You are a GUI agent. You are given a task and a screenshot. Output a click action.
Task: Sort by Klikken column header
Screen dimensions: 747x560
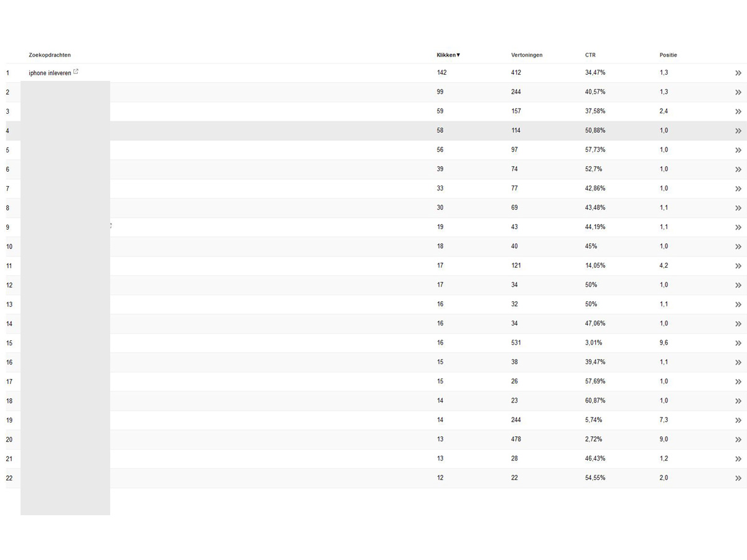coord(448,55)
